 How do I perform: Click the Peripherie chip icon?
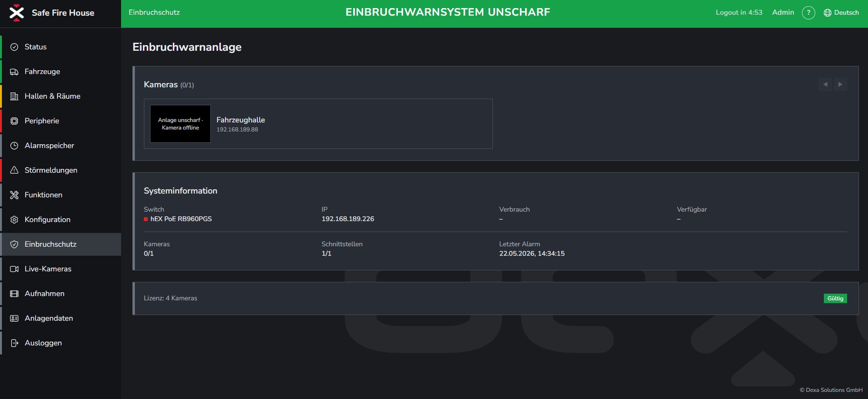pos(14,121)
